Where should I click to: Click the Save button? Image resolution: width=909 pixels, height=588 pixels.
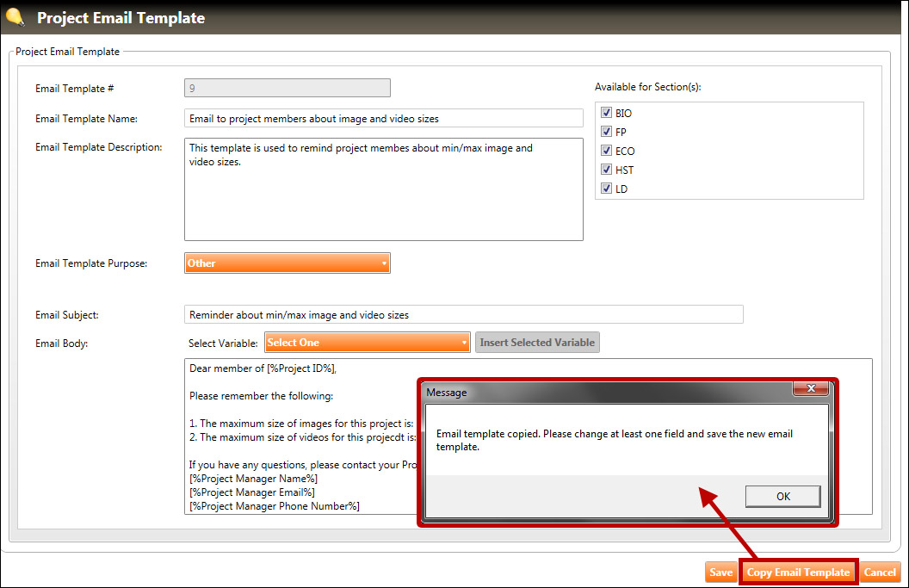tap(720, 573)
